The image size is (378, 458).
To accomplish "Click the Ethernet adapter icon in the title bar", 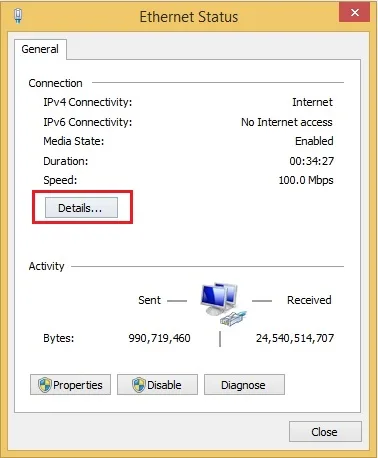I will tap(18, 16).
